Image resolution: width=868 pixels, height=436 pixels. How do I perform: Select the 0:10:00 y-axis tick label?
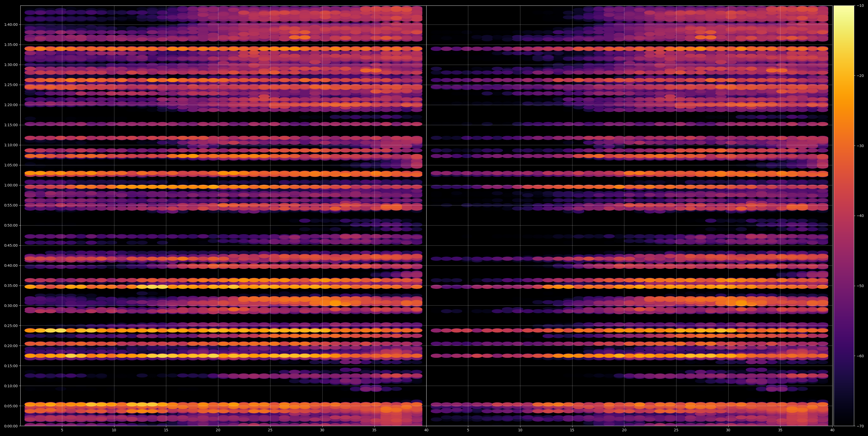[x=11, y=386]
